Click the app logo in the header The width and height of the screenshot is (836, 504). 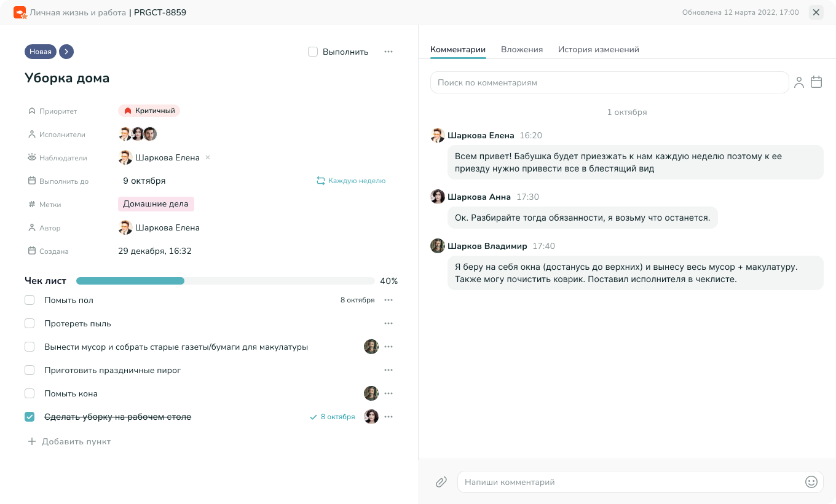click(20, 12)
